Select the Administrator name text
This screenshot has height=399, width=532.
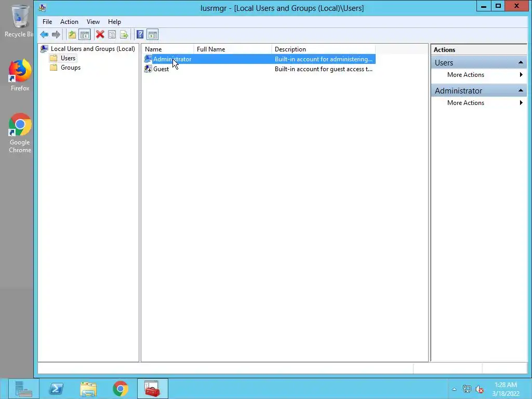point(172,59)
